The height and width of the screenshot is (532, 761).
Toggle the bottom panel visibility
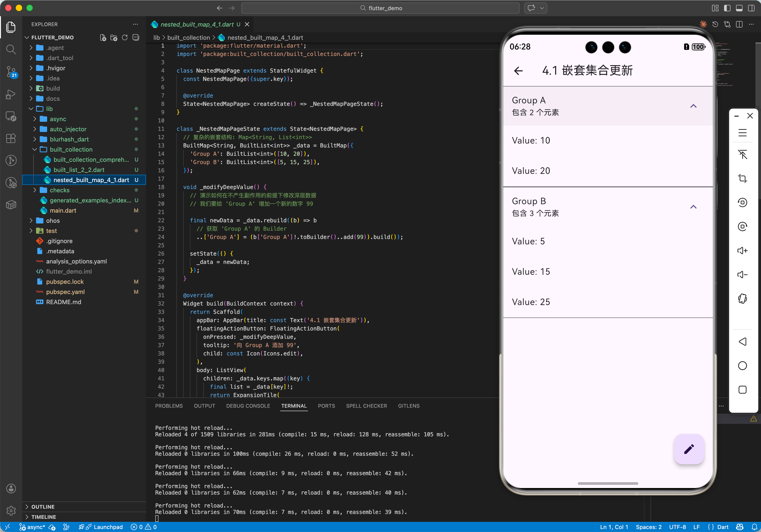click(x=739, y=8)
